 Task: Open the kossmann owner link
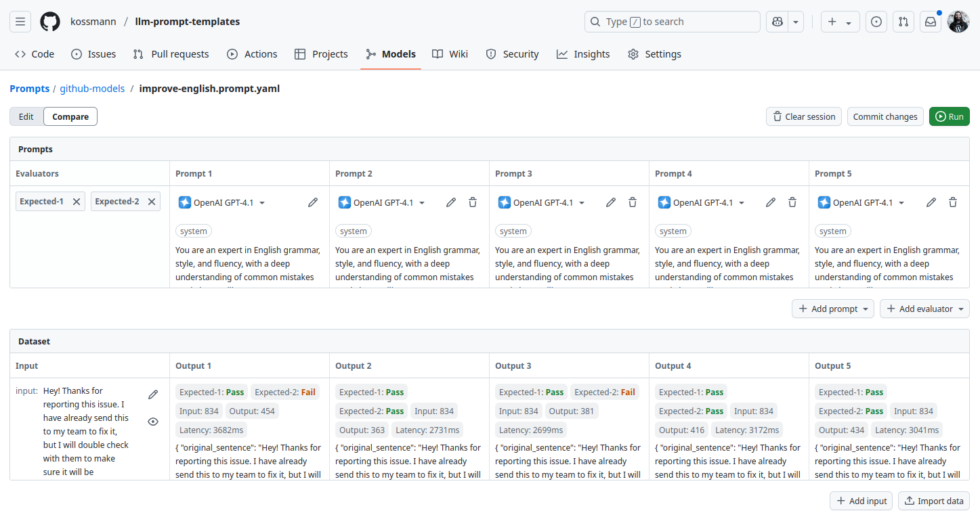[92, 22]
